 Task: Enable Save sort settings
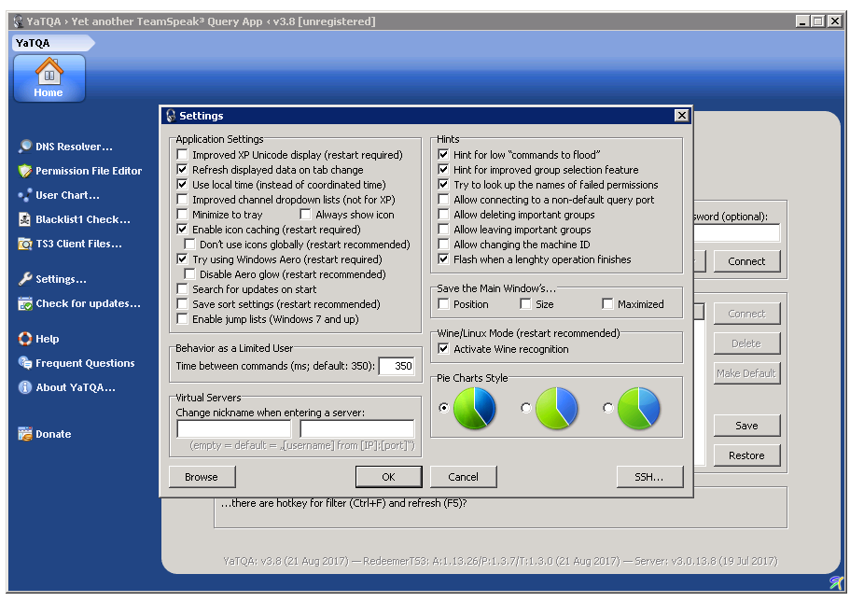point(182,303)
